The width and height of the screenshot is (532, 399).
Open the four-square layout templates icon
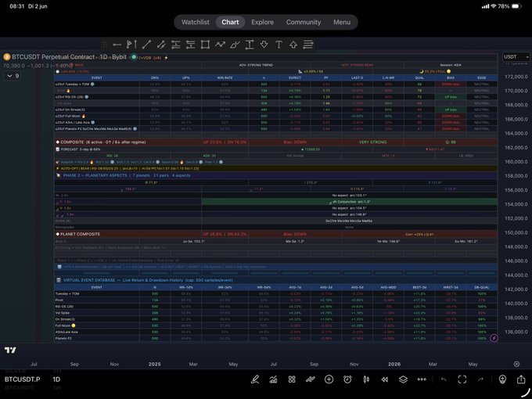click(x=292, y=379)
